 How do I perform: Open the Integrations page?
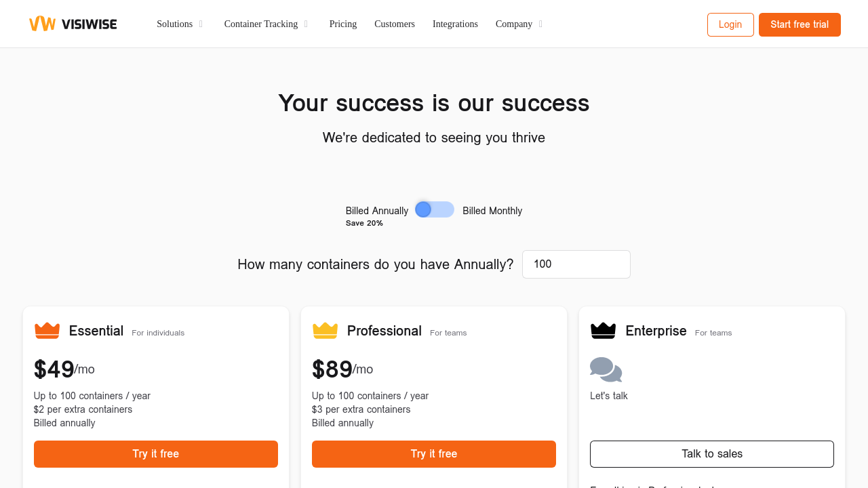coord(455,24)
